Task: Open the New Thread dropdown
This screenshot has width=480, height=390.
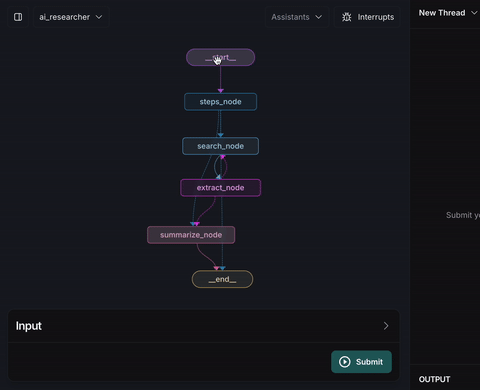Action: 448,13
